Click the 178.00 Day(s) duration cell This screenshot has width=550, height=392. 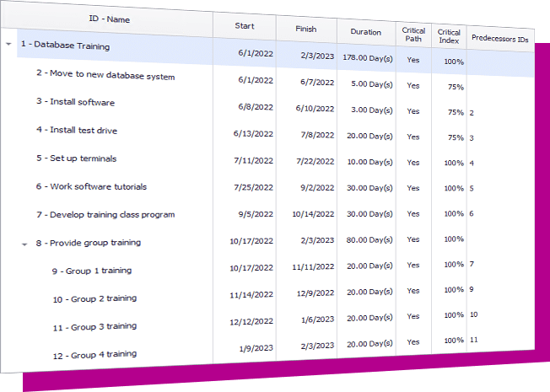368,58
